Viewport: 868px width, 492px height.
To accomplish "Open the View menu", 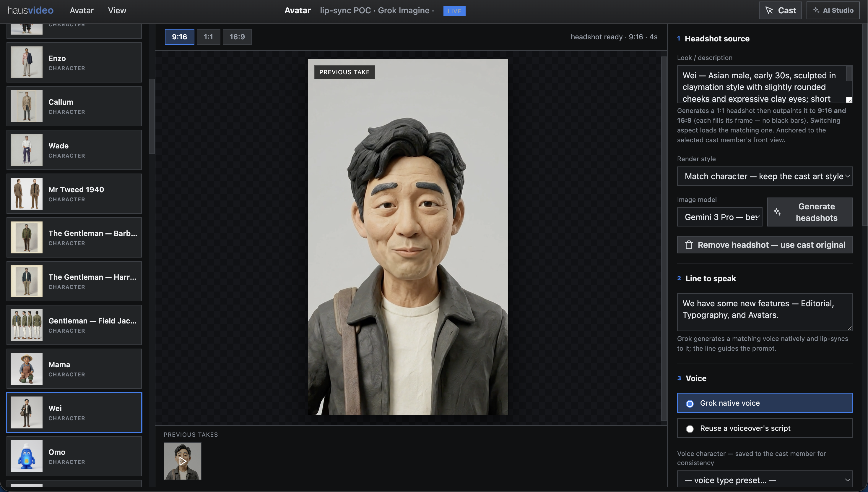I will tap(117, 10).
